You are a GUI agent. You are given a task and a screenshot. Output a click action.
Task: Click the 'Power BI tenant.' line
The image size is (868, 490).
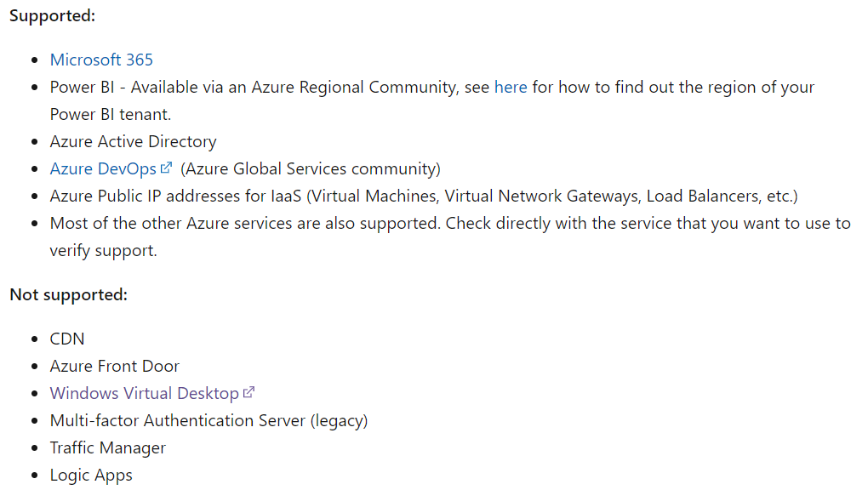(110, 114)
